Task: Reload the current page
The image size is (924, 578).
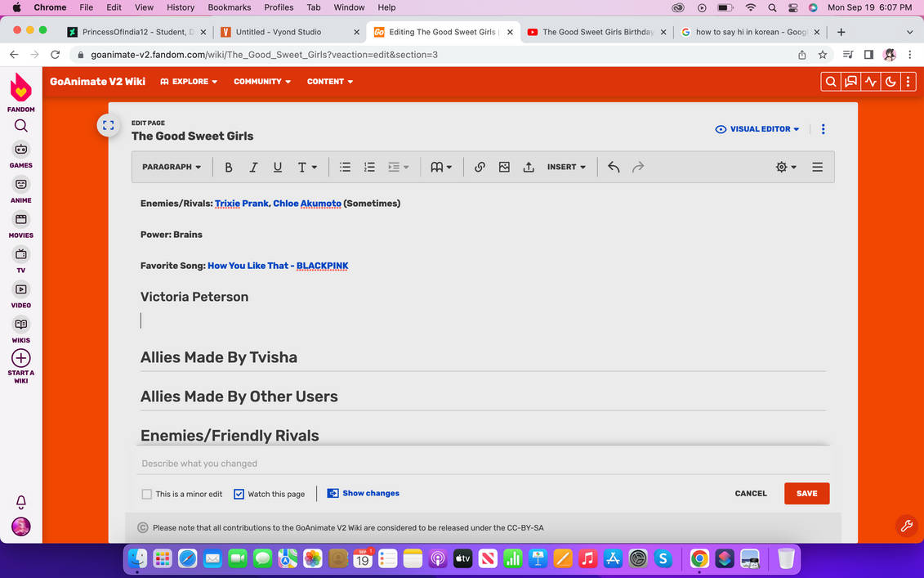Action: 56,55
